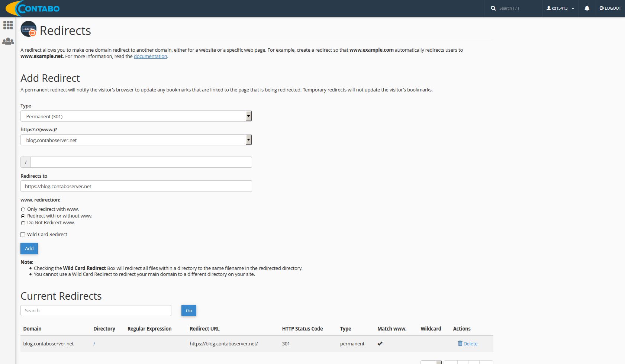The width and height of the screenshot is (625, 364).
Task: Click the Wildcard column header
Action: (431, 329)
